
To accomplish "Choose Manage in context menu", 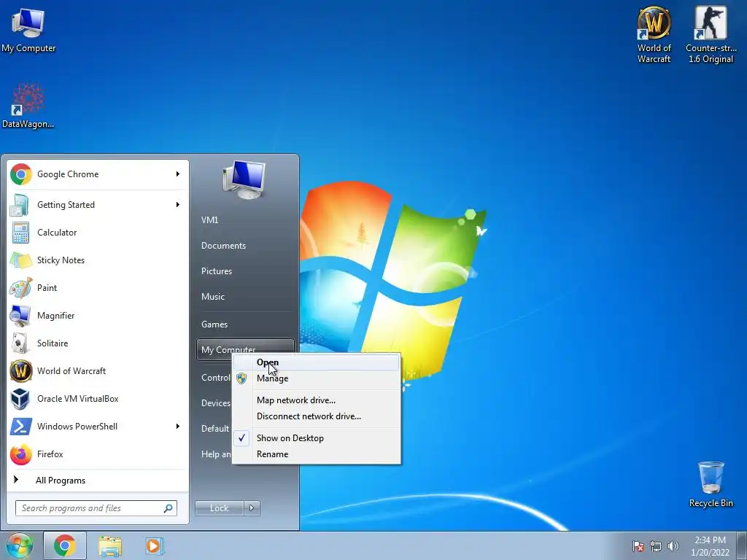I will coord(317,378).
